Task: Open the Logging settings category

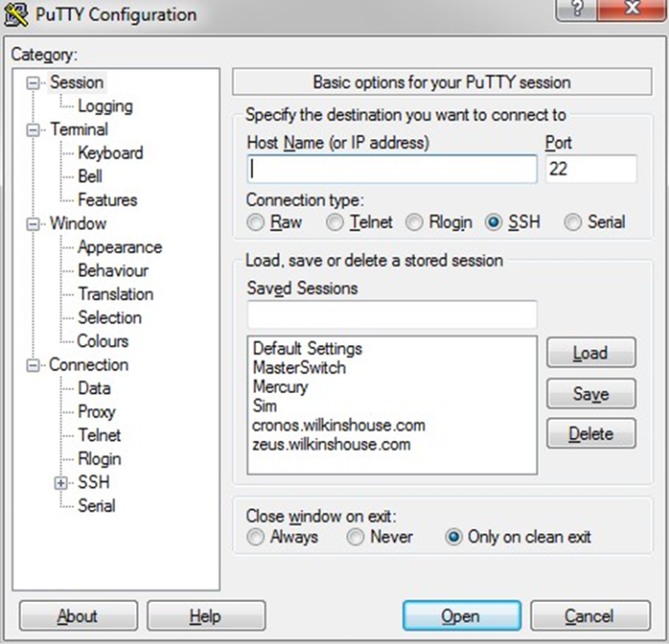Action: [x=105, y=106]
